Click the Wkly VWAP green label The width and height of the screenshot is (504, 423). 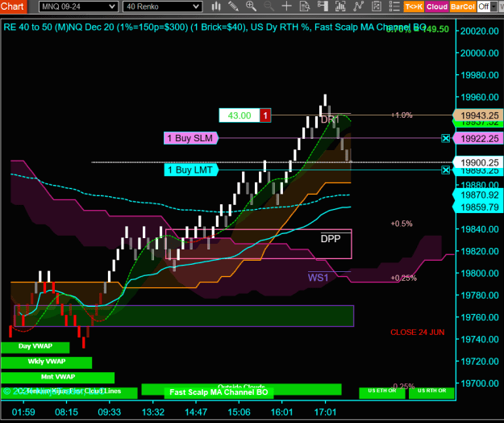click(x=46, y=362)
